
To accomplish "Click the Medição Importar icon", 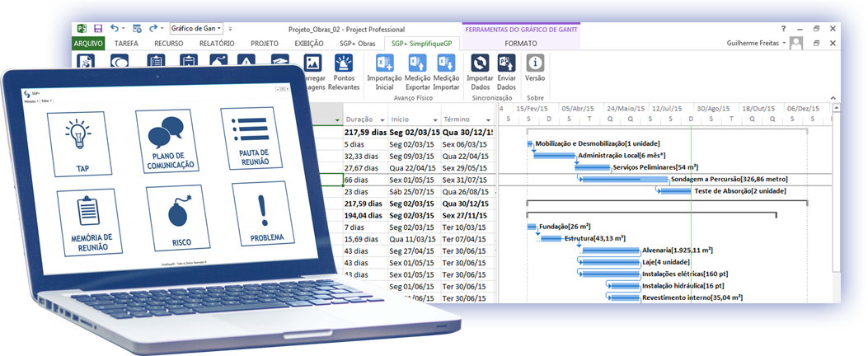I will pos(446,63).
